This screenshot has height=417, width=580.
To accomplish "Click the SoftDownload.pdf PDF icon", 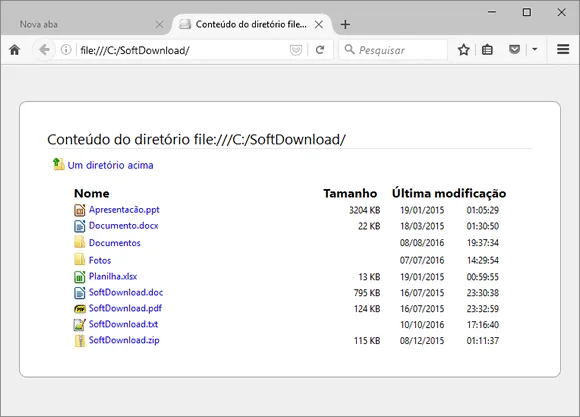I will [x=80, y=309].
